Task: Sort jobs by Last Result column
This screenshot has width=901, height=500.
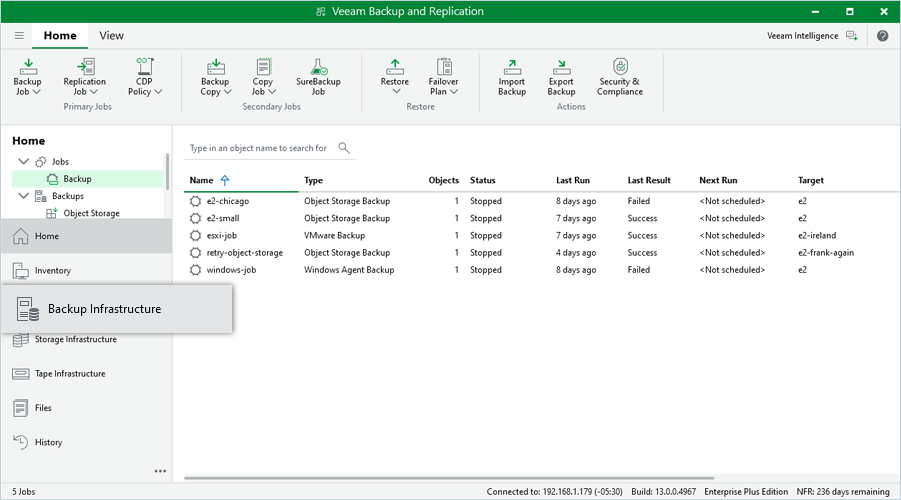Action: pyautogui.click(x=649, y=181)
